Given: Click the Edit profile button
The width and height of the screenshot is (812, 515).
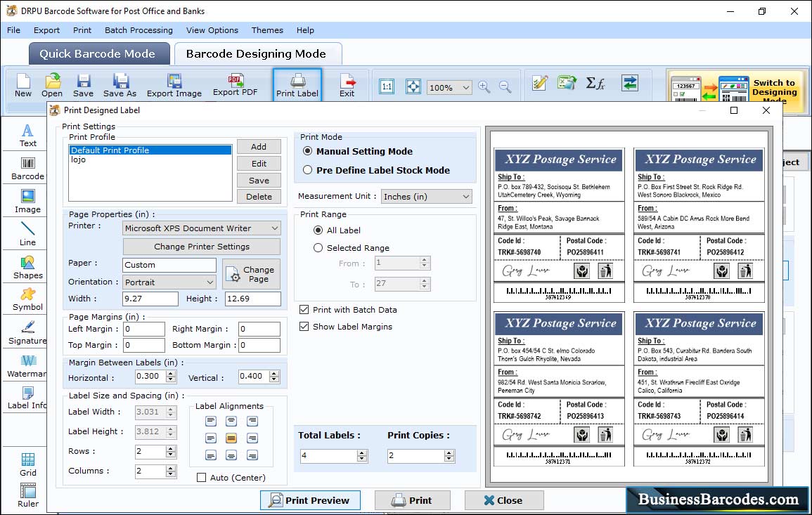Looking at the screenshot, I should [259, 164].
